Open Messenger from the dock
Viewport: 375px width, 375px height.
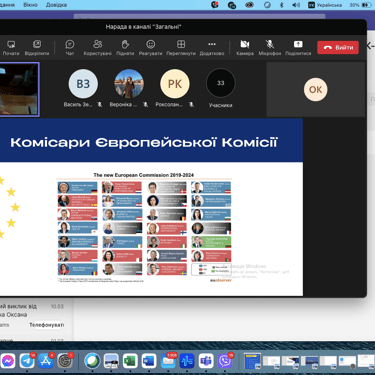click(7, 361)
